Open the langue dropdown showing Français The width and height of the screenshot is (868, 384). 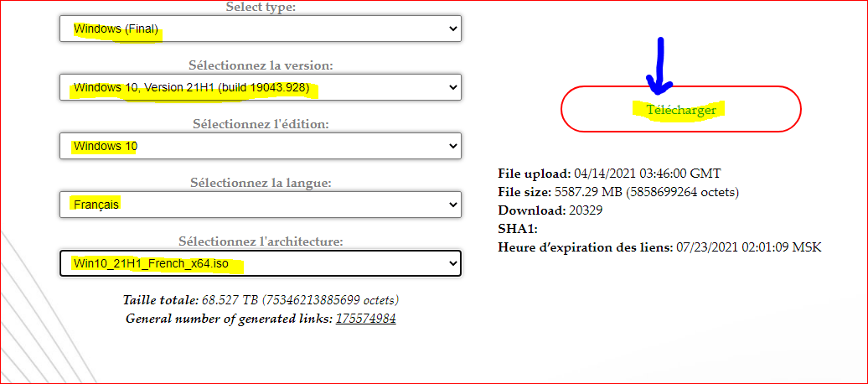pos(261,205)
